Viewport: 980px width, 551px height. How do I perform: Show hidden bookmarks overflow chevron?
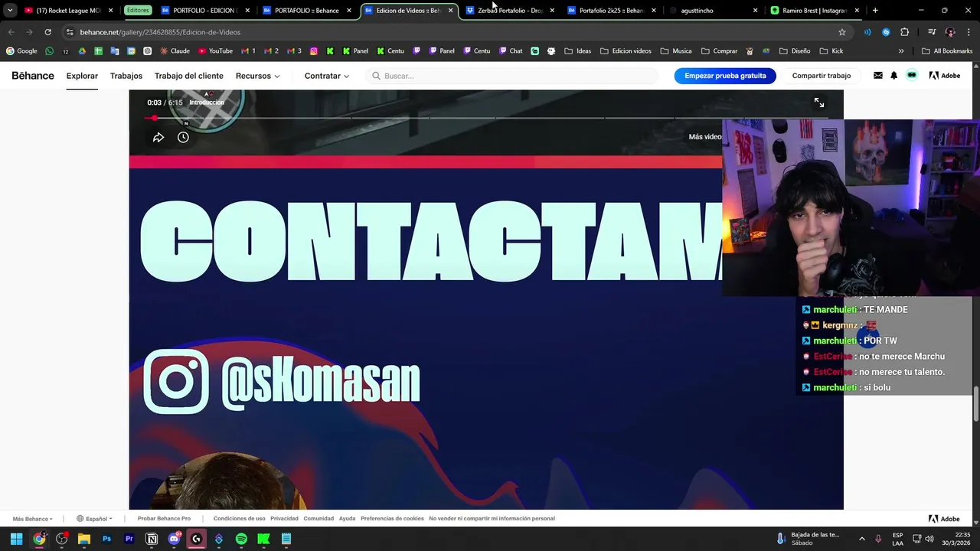pos(901,51)
